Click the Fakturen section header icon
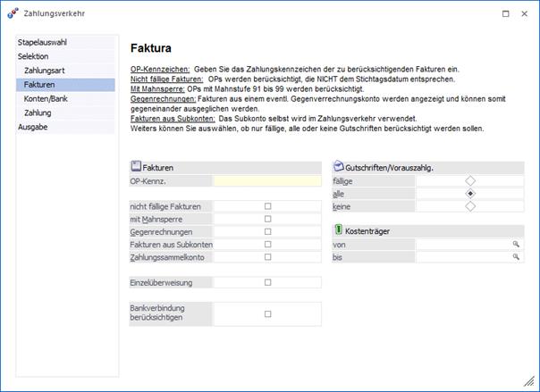Screen dimensions: 540x392 click(x=136, y=167)
